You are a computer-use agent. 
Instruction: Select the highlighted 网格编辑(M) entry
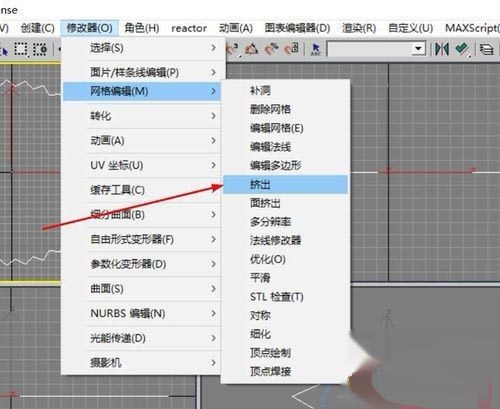click(x=142, y=91)
